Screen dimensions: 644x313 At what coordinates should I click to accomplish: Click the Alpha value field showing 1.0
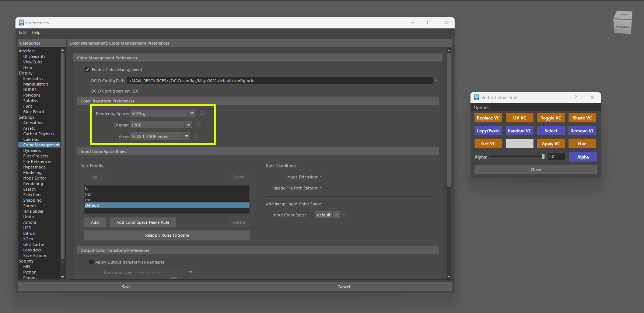[x=556, y=157]
